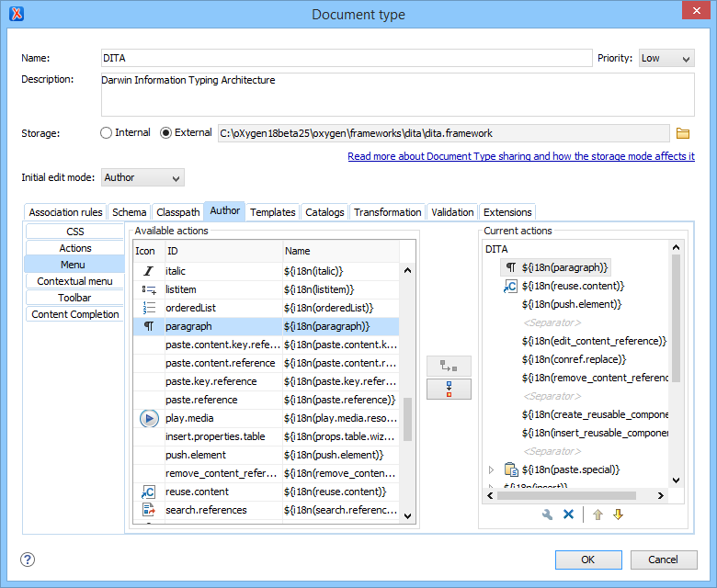The height and width of the screenshot is (588, 717).
Task: Click the search.references action icon
Action: [x=149, y=510]
